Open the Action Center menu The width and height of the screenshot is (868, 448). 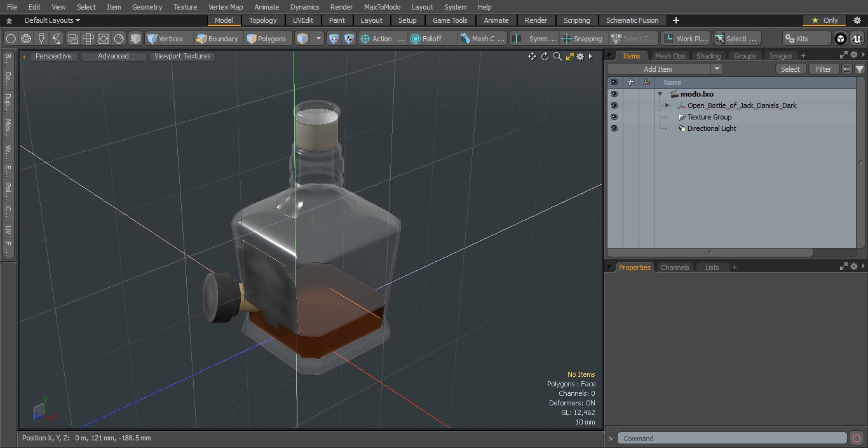click(383, 39)
